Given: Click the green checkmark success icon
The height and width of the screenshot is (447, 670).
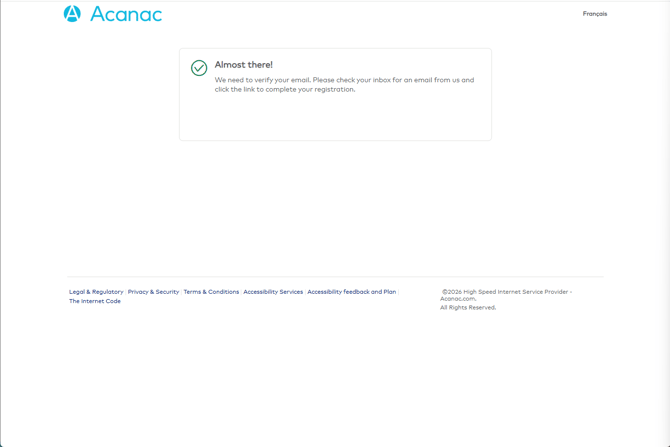Looking at the screenshot, I should tap(199, 68).
